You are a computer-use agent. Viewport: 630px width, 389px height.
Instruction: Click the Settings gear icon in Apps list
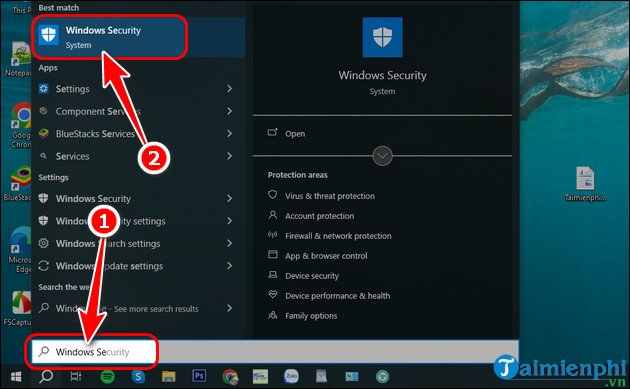pyautogui.click(x=43, y=88)
